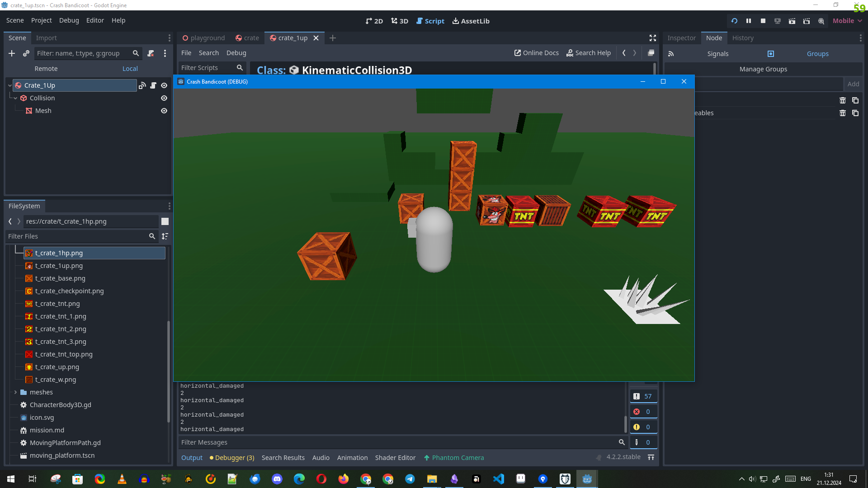
Task: Toggle distraction-free mode
Action: point(653,38)
